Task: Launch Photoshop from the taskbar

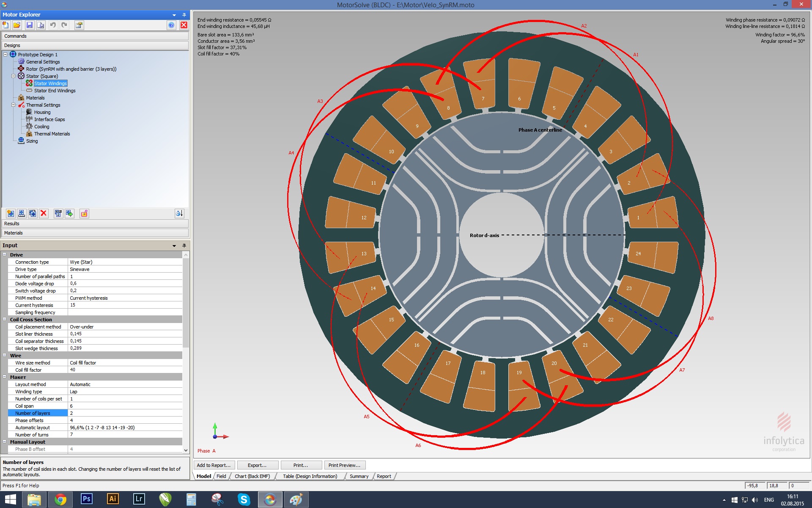Action: 86,499
